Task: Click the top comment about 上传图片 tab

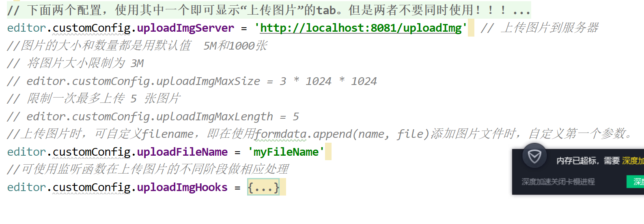Action: pyautogui.click(x=269, y=10)
